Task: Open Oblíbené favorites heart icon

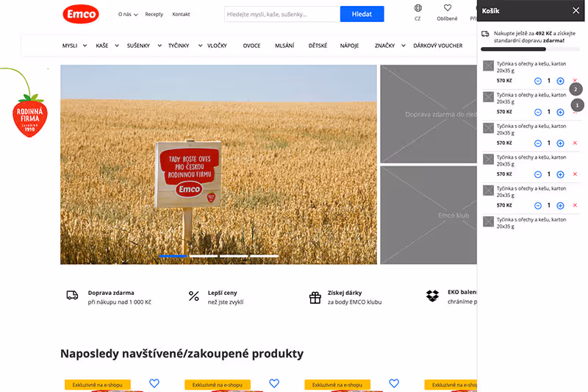Action: pos(448,8)
